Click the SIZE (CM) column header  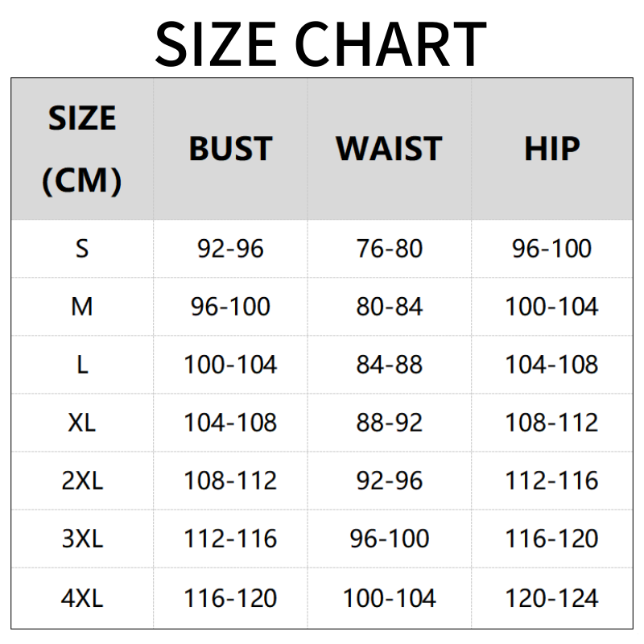point(82,150)
